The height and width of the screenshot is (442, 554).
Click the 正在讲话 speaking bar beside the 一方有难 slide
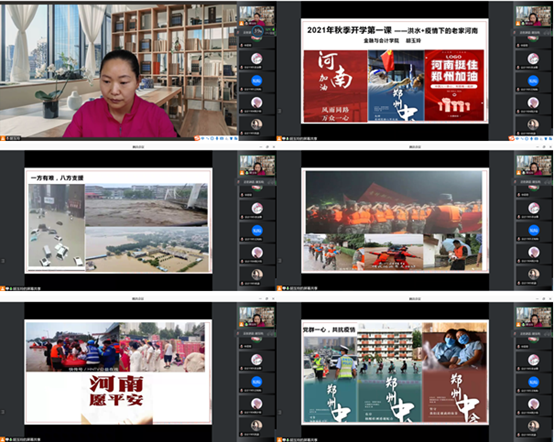pyautogui.click(x=257, y=182)
